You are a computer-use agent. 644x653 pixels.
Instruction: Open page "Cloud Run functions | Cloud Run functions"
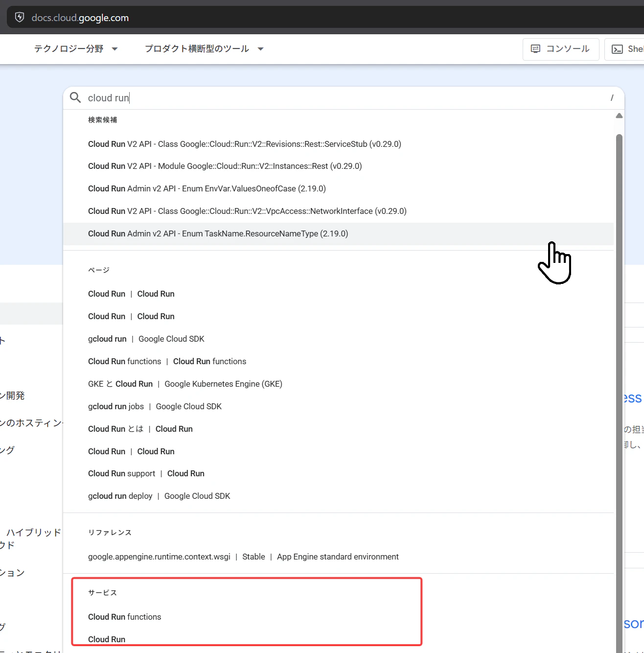click(339, 361)
